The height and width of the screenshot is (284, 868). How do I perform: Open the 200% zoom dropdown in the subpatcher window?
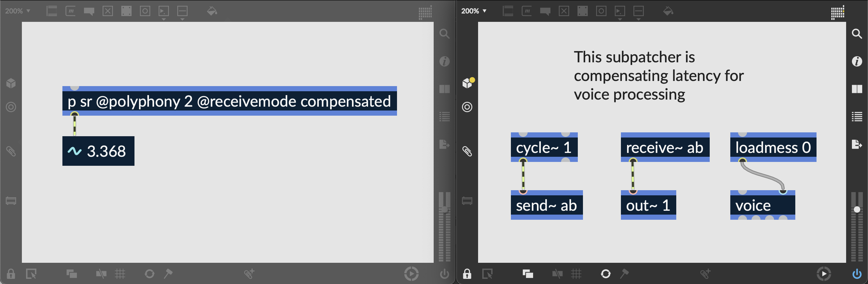(474, 11)
